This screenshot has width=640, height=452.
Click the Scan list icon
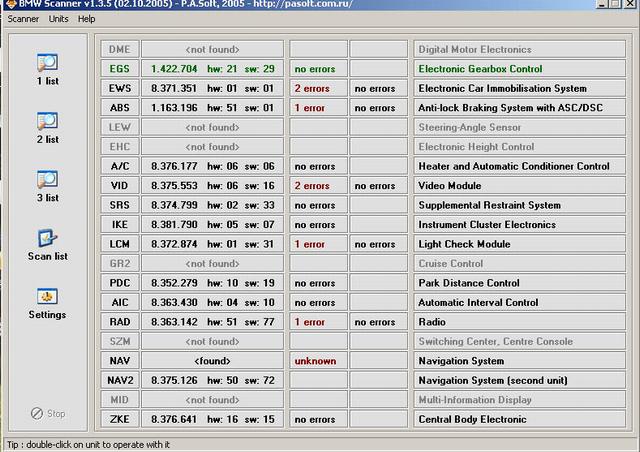pyautogui.click(x=47, y=238)
